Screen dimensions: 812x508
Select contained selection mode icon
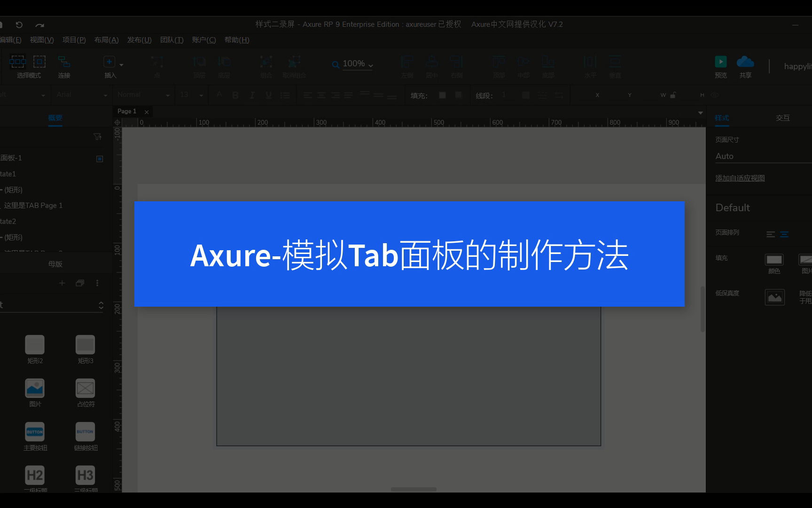pos(39,61)
